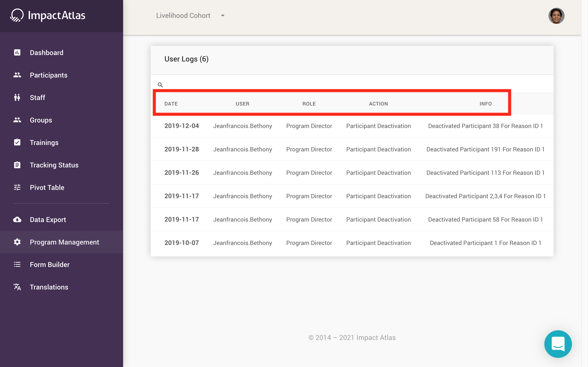
Task: Click the ImpactAtlas logo
Action: 48,15
